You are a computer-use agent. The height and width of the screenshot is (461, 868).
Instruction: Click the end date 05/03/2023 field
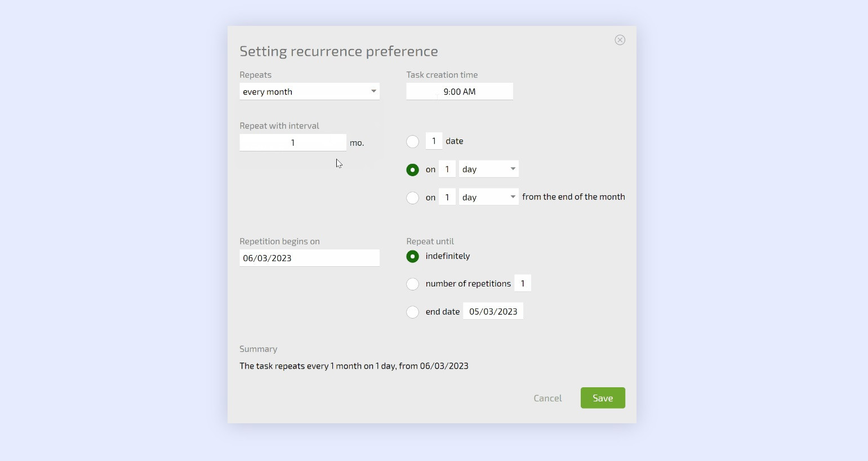pos(493,312)
